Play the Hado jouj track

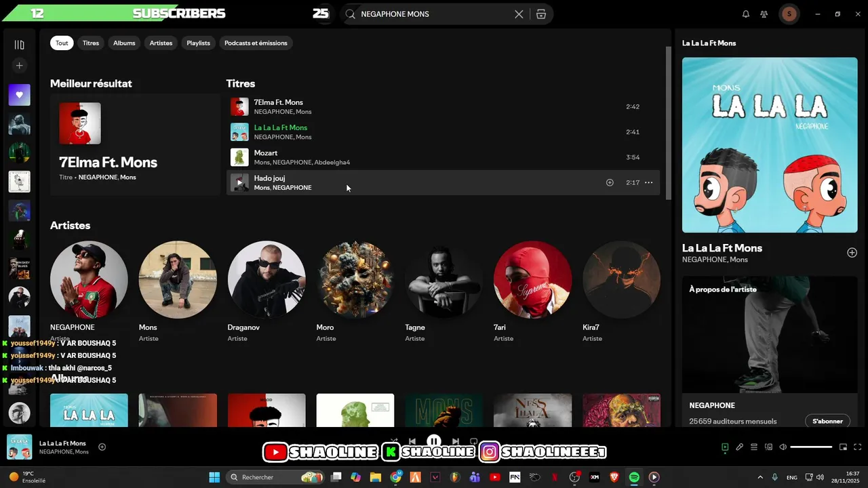[x=239, y=182]
